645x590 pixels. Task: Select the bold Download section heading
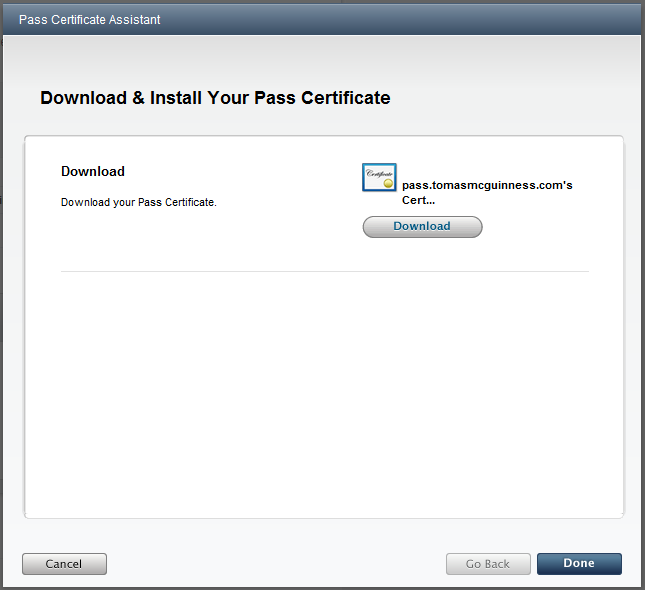click(x=93, y=171)
